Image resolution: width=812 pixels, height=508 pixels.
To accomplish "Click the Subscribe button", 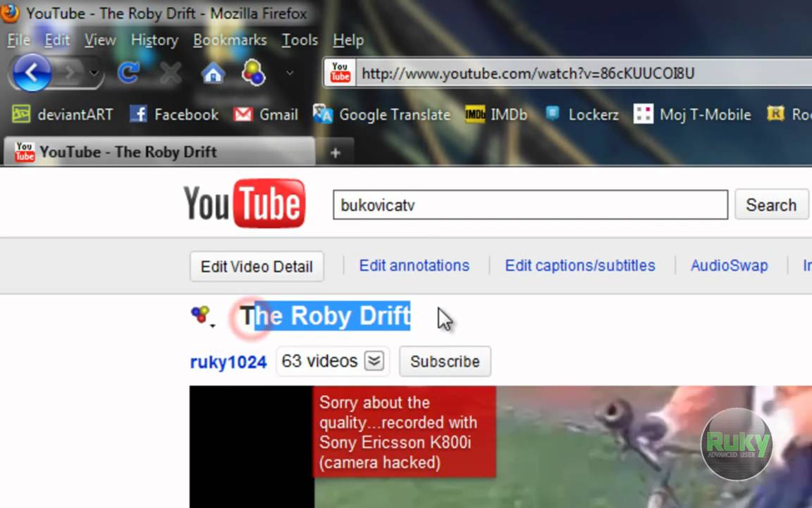I will pos(445,361).
